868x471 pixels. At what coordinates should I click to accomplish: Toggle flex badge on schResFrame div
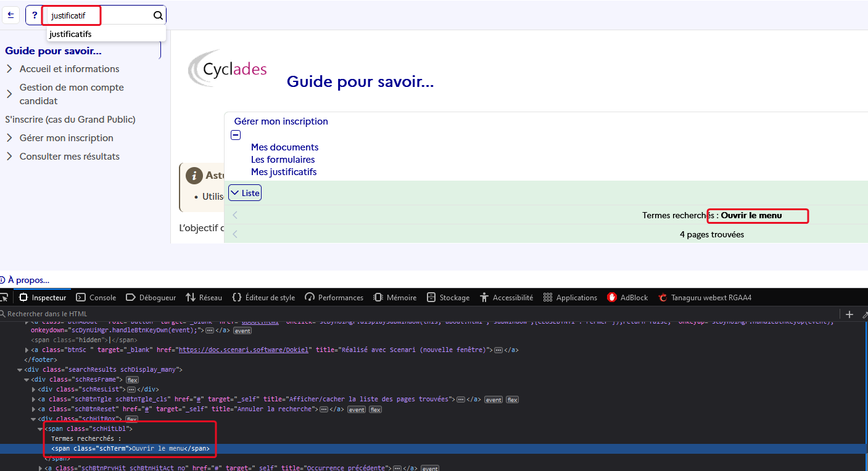(132, 380)
